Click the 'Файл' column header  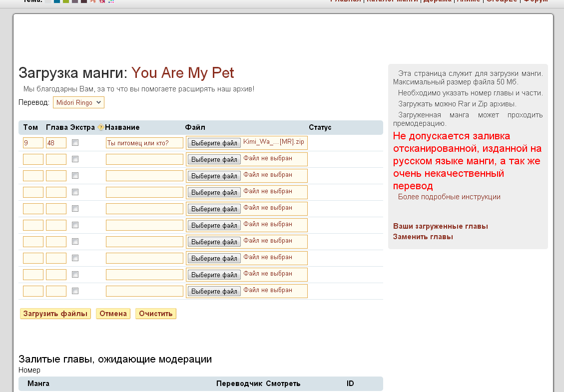point(195,127)
